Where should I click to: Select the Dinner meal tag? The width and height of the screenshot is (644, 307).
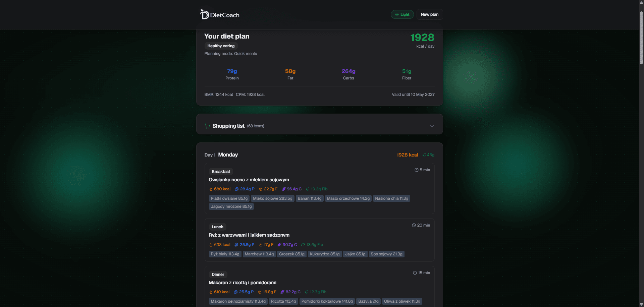point(218,274)
